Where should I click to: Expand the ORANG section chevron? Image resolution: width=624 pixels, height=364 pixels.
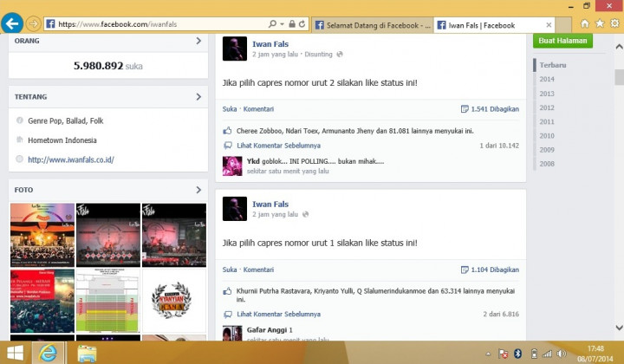pyautogui.click(x=198, y=41)
